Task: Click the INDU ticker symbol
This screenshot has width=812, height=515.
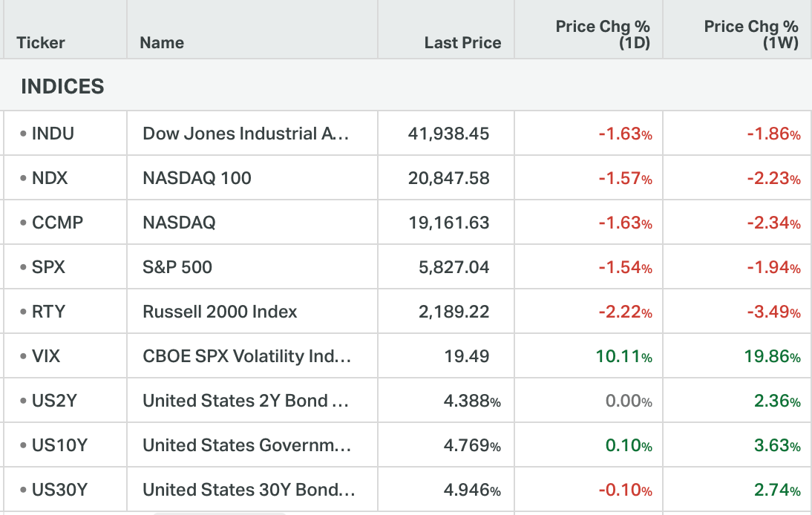Action: pyautogui.click(x=53, y=134)
